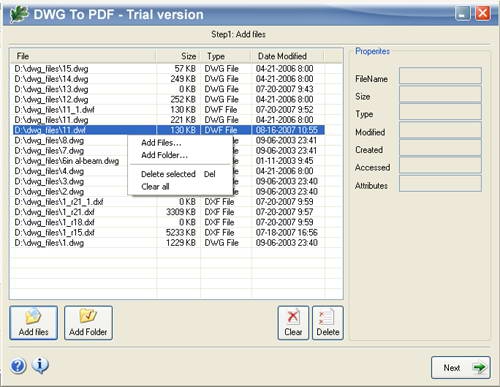This screenshot has width=500, height=387.
Task: Select file D:\dwg_files\2.dwg
Action: 49,192
